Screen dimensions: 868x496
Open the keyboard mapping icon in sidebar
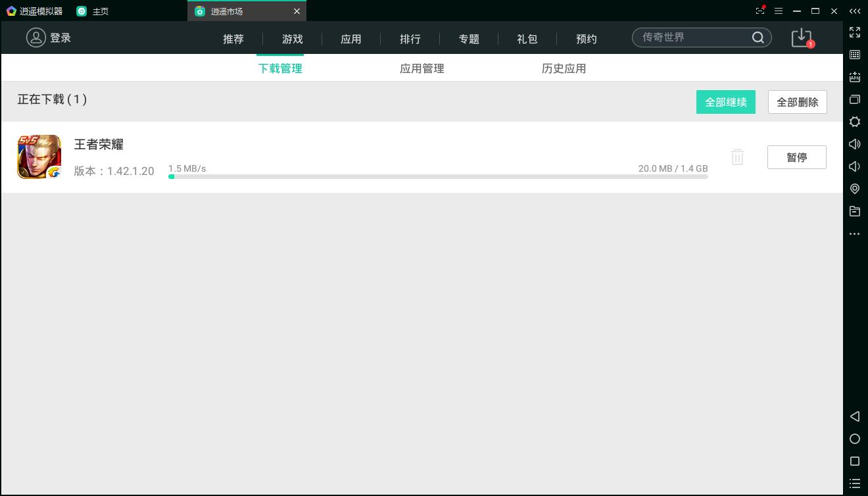click(x=855, y=55)
